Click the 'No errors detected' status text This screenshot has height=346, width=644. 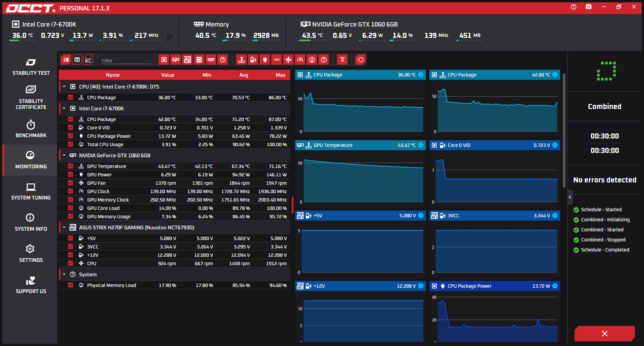pyautogui.click(x=605, y=180)
